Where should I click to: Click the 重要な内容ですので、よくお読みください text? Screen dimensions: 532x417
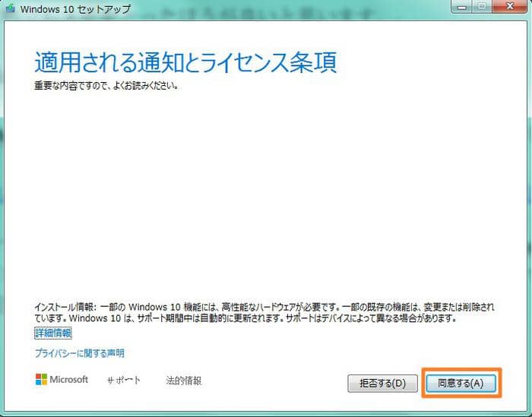[106, 86]
